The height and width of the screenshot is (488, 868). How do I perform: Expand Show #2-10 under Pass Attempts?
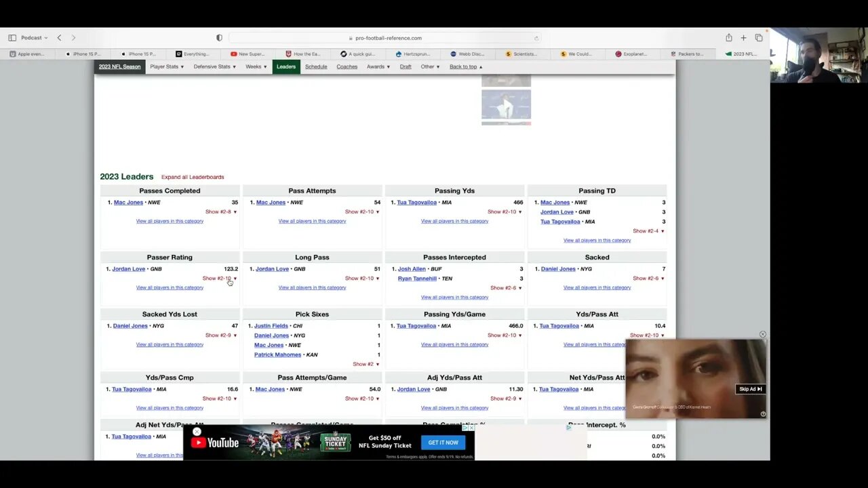[362, 211]
